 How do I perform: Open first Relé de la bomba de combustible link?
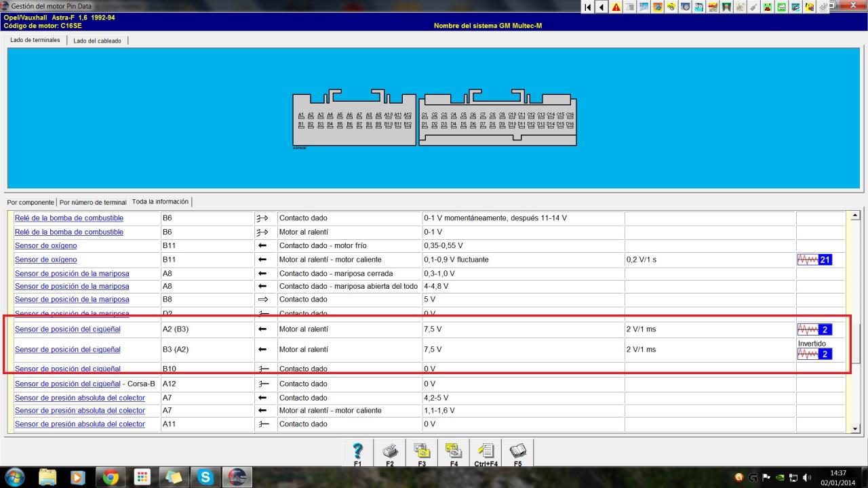click(x=68, y=218)
